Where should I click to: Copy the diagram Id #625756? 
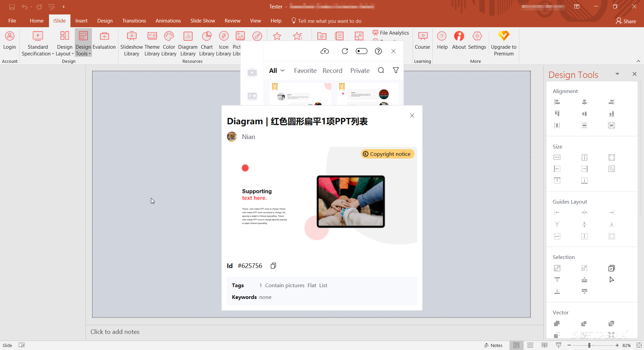pos(273,266)
